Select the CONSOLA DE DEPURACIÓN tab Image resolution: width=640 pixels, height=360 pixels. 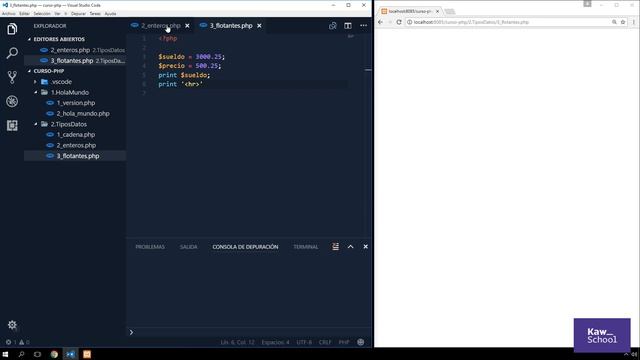[245, 247]
